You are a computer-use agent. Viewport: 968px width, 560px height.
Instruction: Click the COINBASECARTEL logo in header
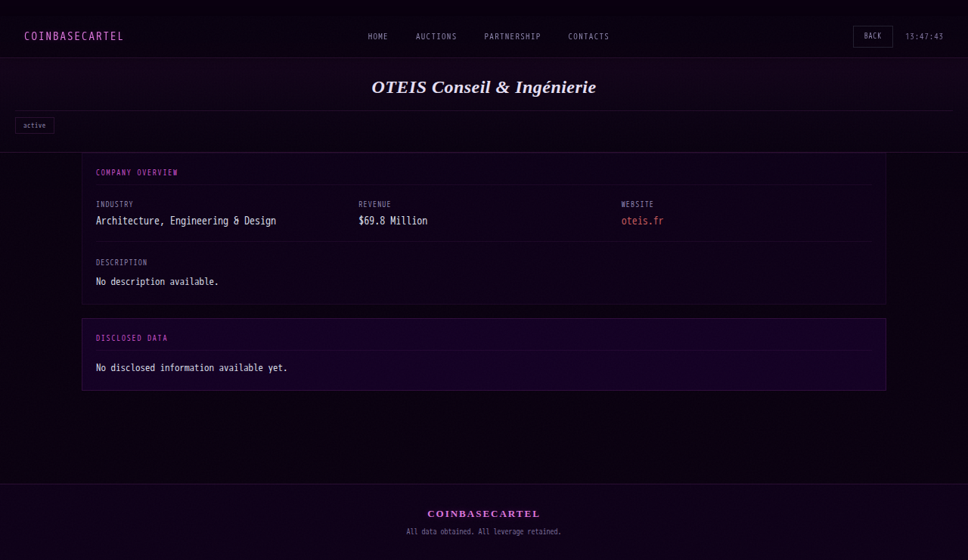pos(73,36)
